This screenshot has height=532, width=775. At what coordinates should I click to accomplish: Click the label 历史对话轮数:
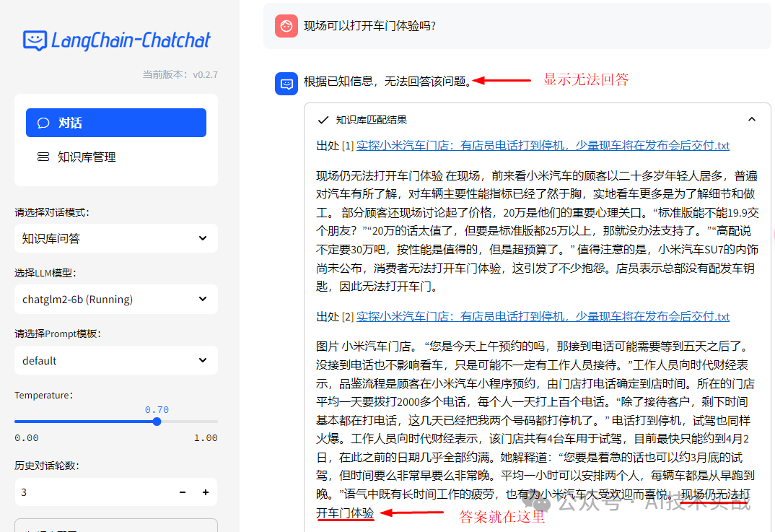pyautogui.click(x=46, y=466)
